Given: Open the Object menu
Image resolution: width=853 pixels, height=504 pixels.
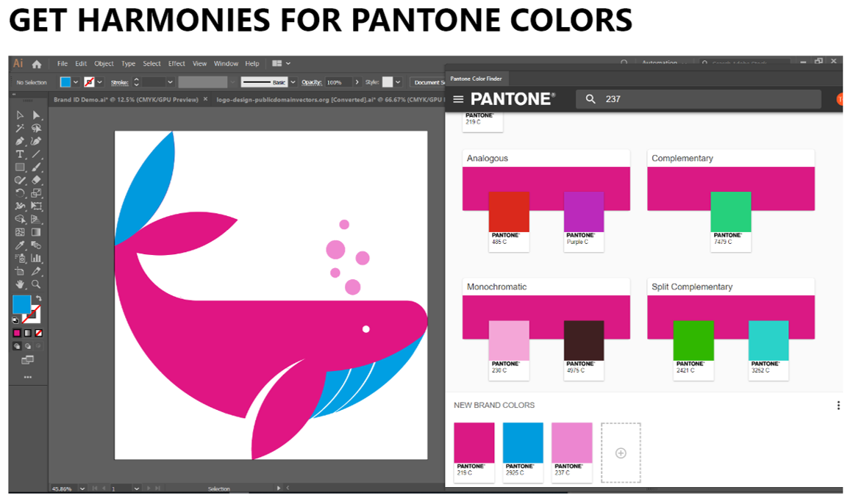Looking at the screenshot, I should (x=104, y=64).
